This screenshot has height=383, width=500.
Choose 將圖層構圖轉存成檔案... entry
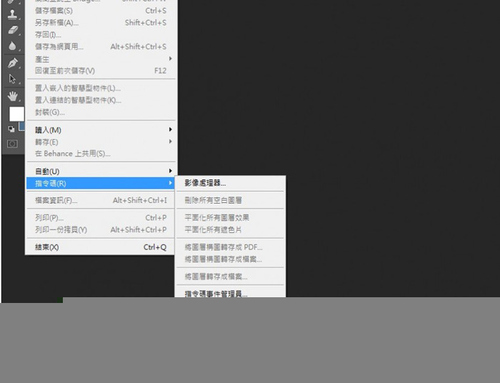pyautogui.click(x=230, y=259)
